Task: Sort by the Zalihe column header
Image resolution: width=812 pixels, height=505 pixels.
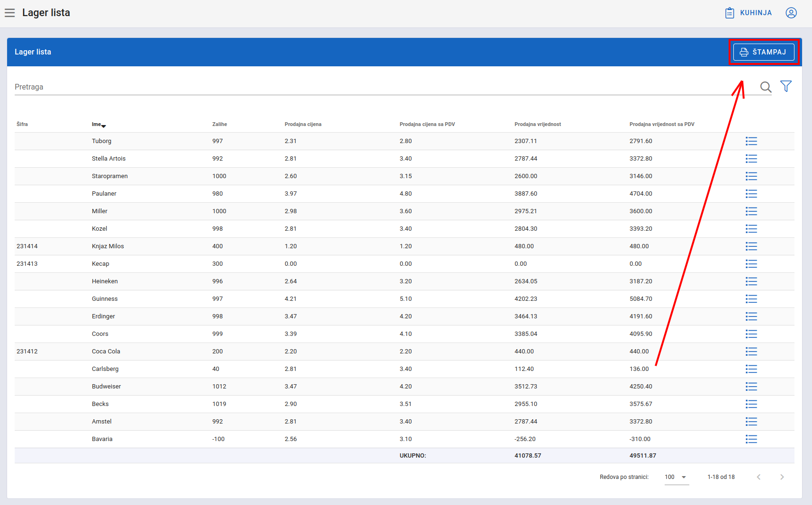Action: pos(219,125)
